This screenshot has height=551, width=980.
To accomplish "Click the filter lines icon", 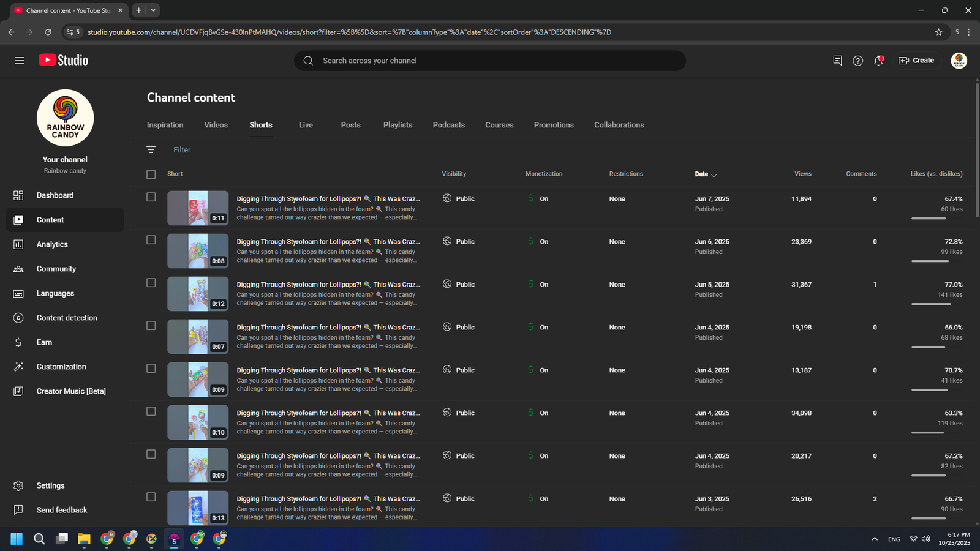I will (x=151, y=150).
